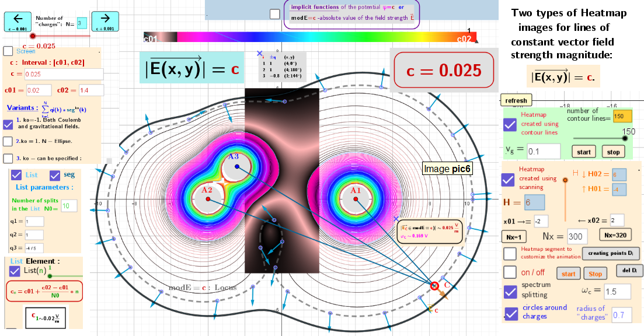The height and width of the screenshot is (336, 644).
Task: Toggle the List checkbox
Action: tap(16, 175)
